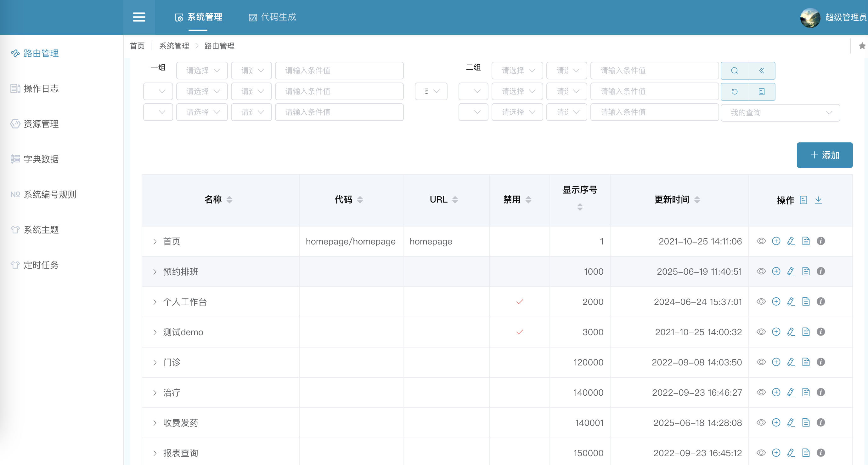
Task: Click the hamburger menu collapse icon
Action: coord(139,17)
